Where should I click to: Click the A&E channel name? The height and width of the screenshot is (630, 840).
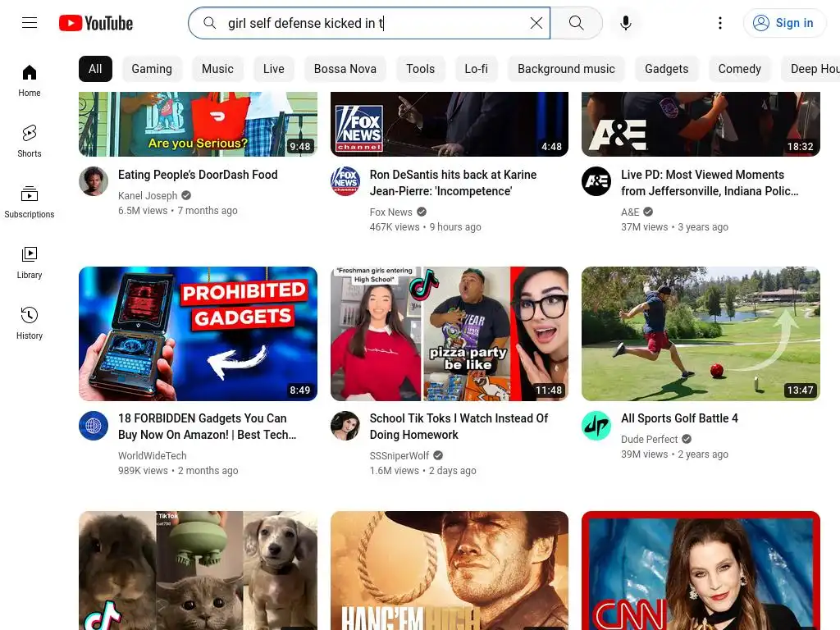pos(630,212)
